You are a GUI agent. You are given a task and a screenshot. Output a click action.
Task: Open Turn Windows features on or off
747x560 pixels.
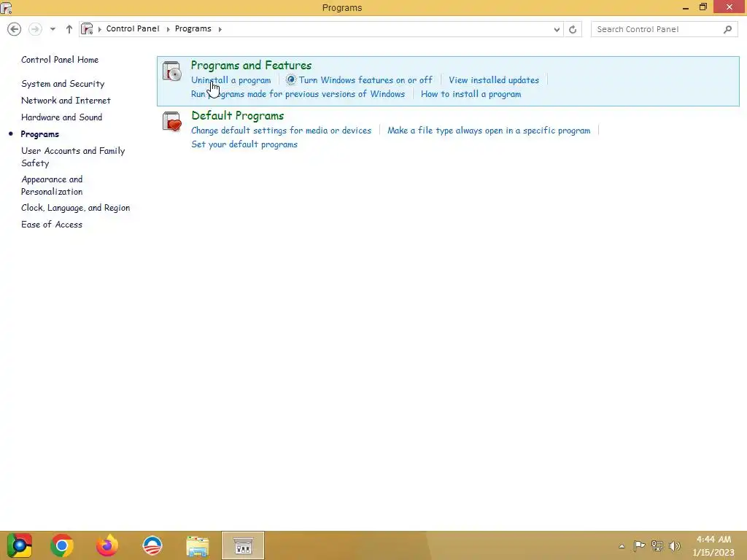click(365, 80)
